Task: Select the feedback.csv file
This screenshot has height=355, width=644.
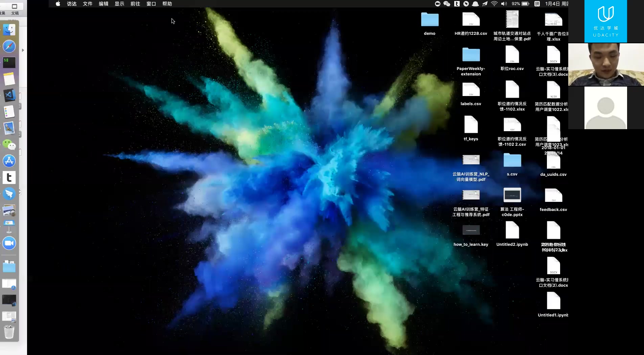Action: pos(553,195)
